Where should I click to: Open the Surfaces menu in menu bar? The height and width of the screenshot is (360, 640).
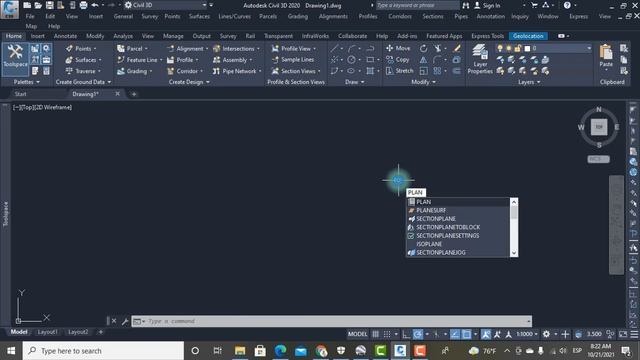point(199,16)
